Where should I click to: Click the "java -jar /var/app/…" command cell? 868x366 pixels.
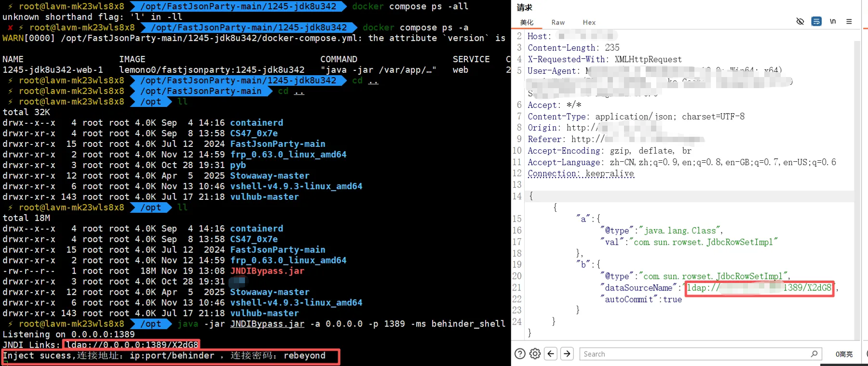pos(378,70)
